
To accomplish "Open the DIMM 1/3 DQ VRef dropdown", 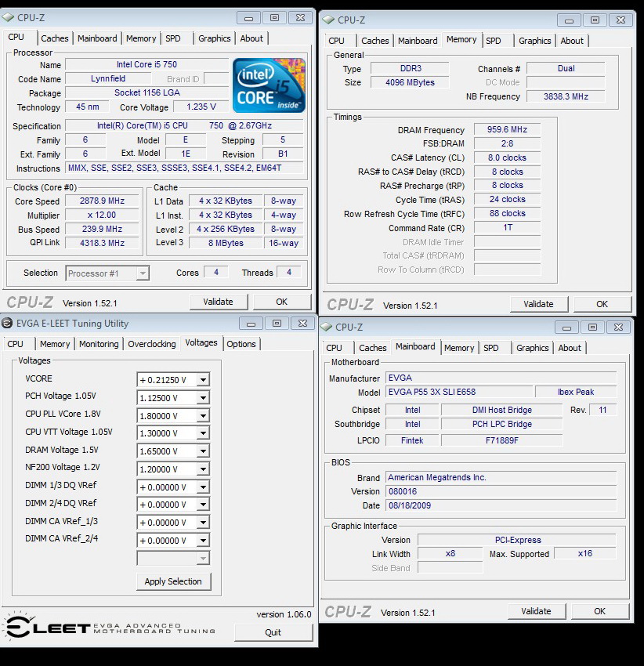I will pos(204,487).
